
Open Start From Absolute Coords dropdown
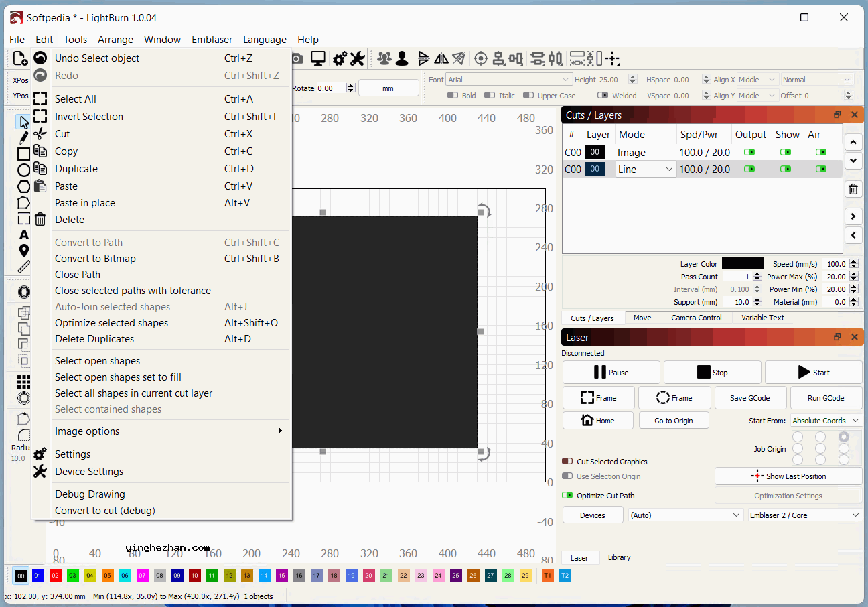click(x=826, y=421)
